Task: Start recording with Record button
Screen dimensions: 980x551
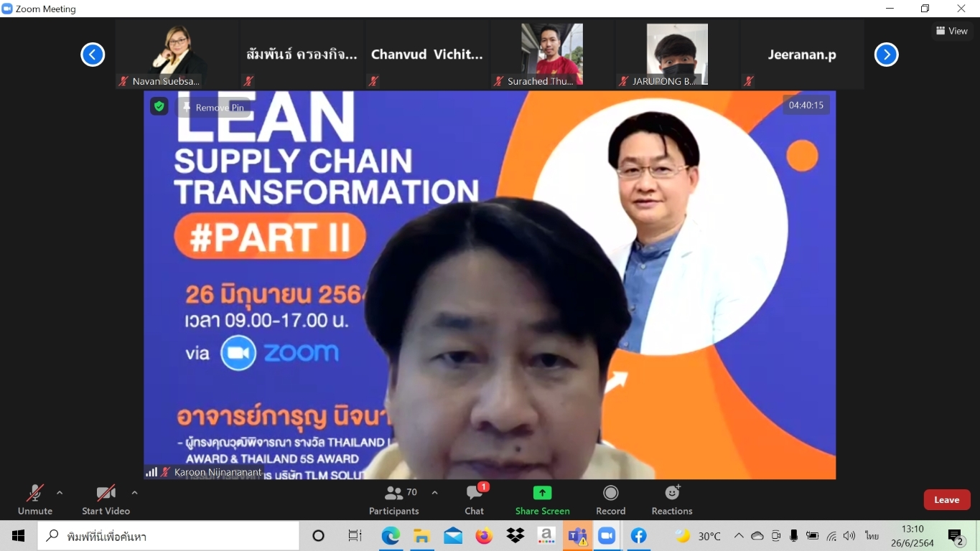Action: click(x=611, y=500)
